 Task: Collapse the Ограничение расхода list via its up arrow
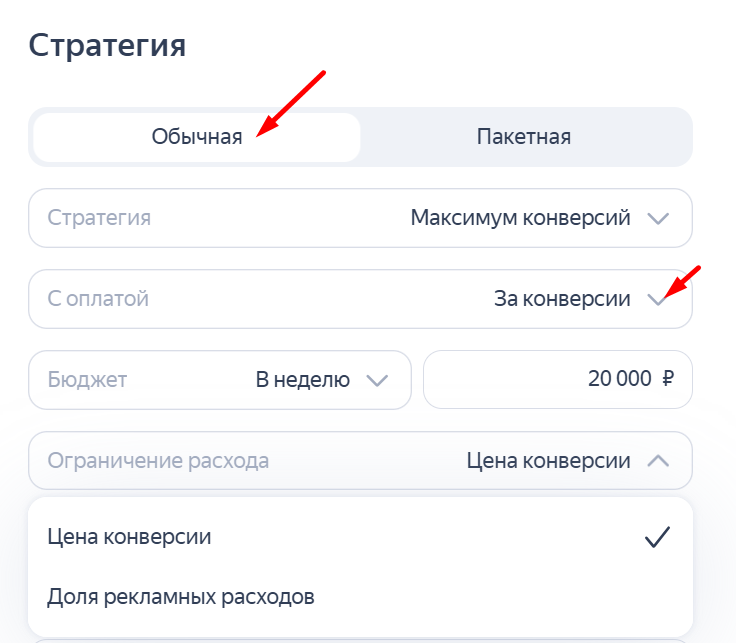(x=657, y=461)
